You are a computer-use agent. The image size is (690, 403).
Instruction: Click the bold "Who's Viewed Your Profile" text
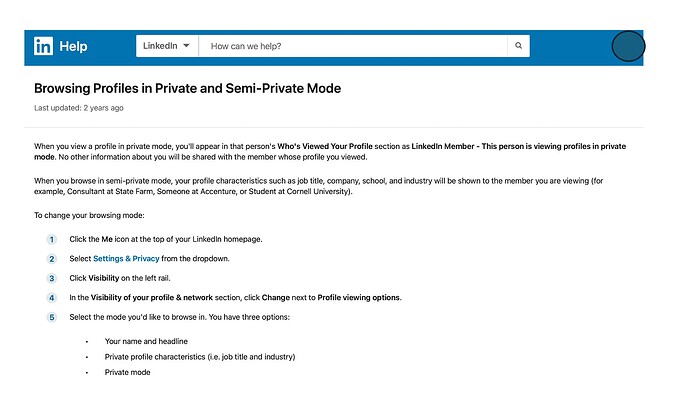point(350,147)
